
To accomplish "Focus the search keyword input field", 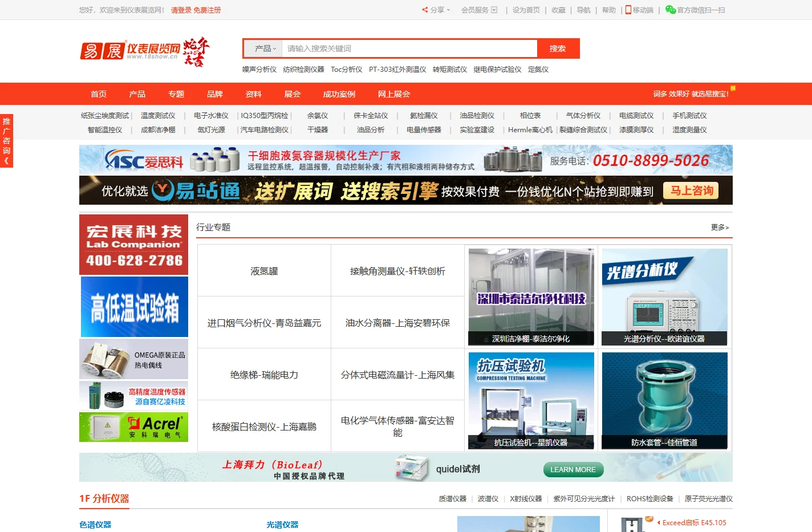I will click(409, 48).
